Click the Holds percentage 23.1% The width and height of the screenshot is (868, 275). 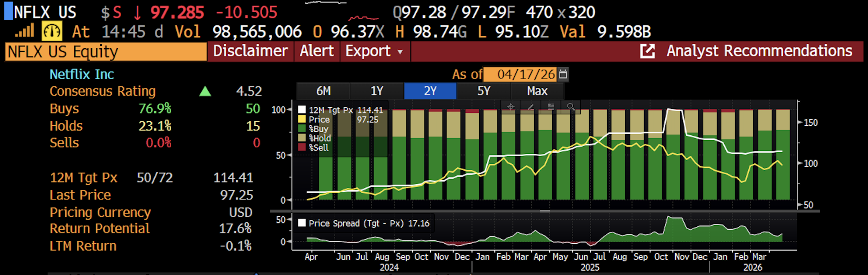pos(155,126)
